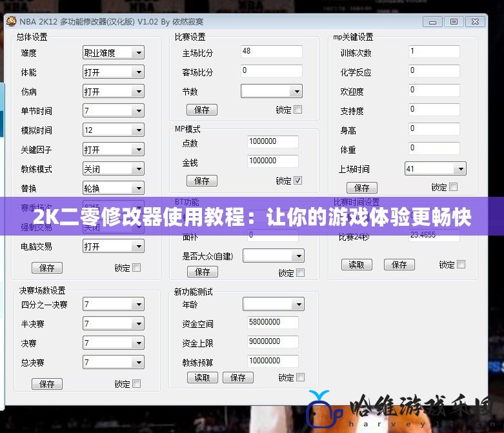Focus the 面补 input field

click(273, 236)
